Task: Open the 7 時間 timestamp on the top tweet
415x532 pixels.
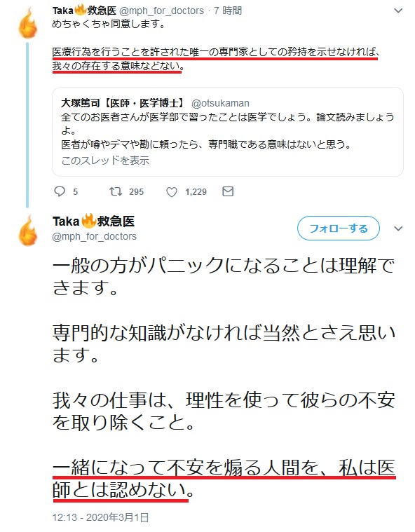Action: [228, 11]
